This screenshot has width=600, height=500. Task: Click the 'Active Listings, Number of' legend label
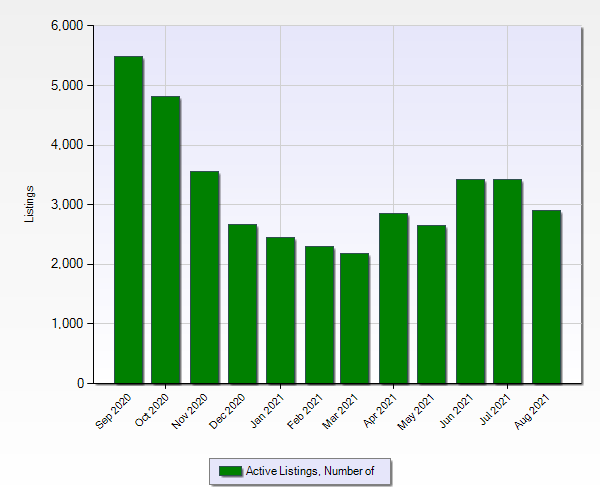(309, 471)
